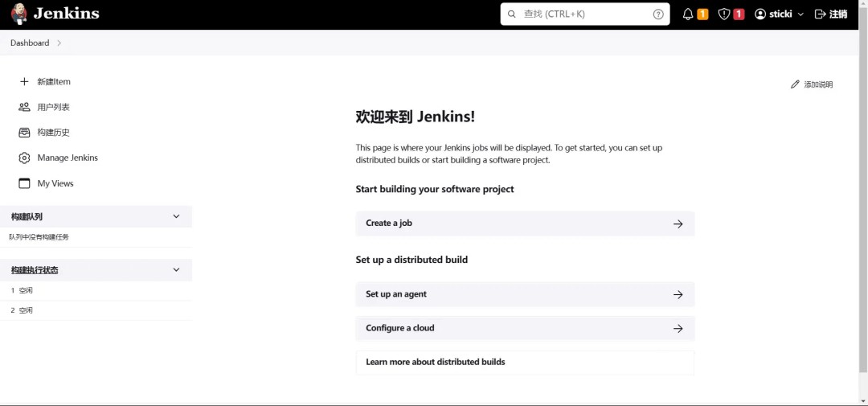Click the red security count badge
Viewport: 868px width, 406px height.
[739, 14]
